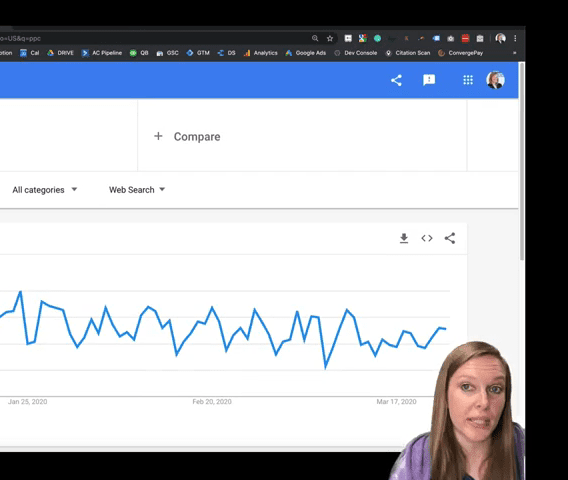
Task: Open the GSC bookmark
Action: click(167, 53)
